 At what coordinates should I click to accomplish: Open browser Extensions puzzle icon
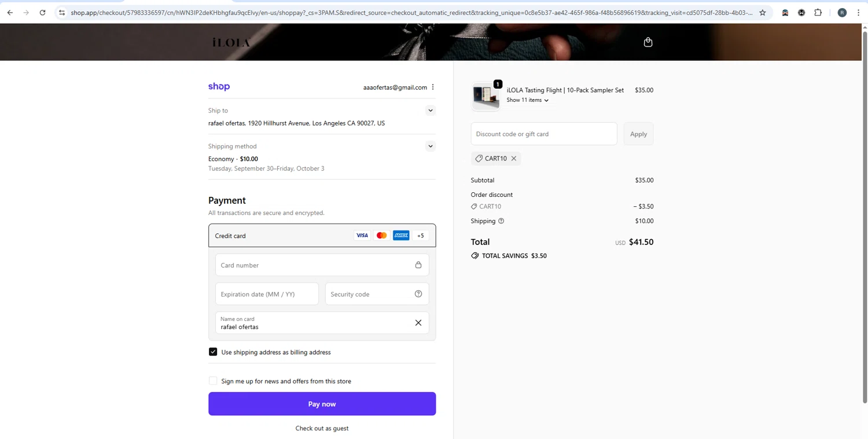click(818, 12)
